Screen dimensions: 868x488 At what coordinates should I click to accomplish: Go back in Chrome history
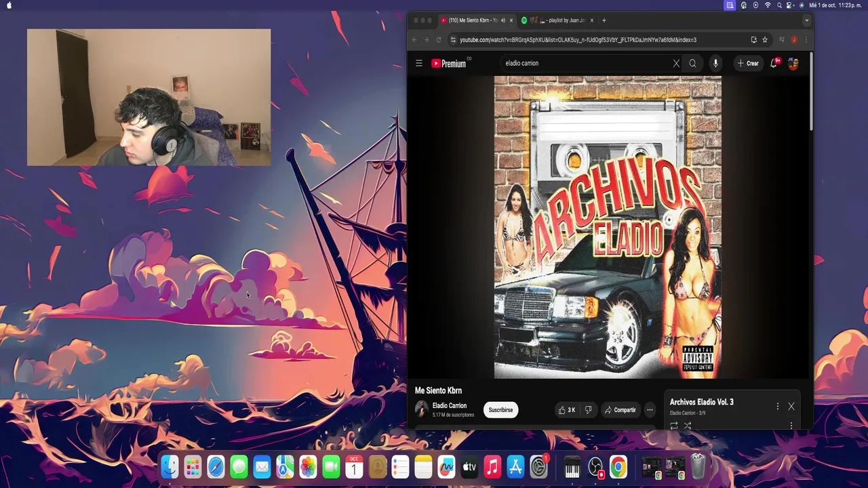tap(414, 40)
